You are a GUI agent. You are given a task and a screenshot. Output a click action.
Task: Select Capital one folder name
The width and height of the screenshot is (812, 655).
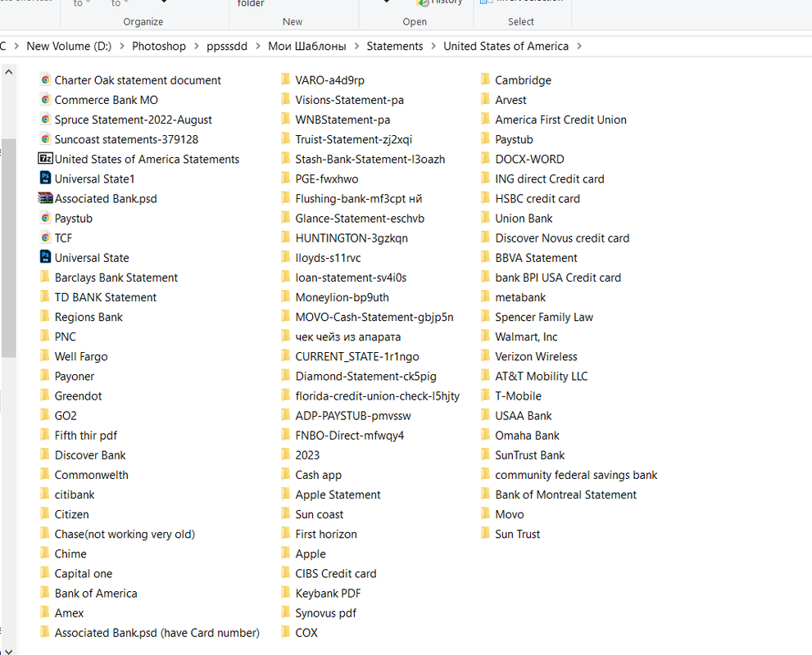pyautogui.click(x=84, y=574)
